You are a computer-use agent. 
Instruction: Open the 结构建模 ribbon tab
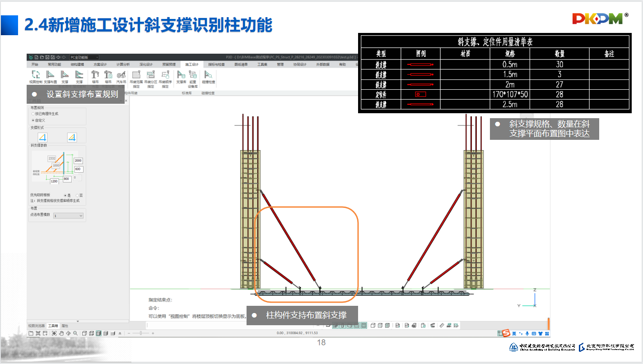77,65
